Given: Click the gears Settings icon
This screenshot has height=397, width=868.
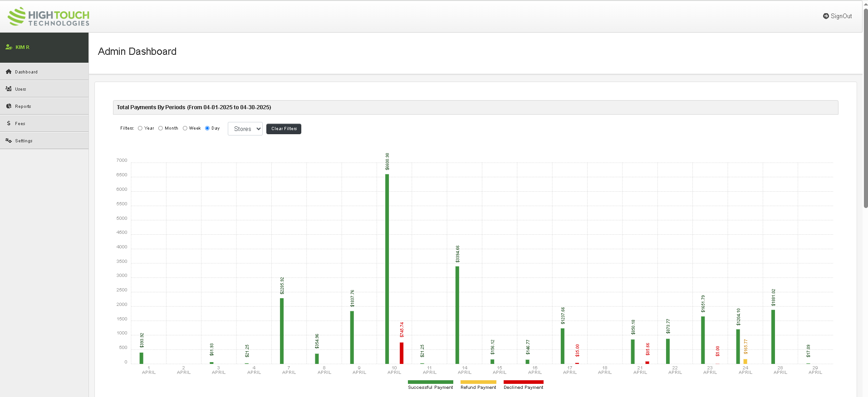Looking at the screenshot, I should tap(9, 140).
